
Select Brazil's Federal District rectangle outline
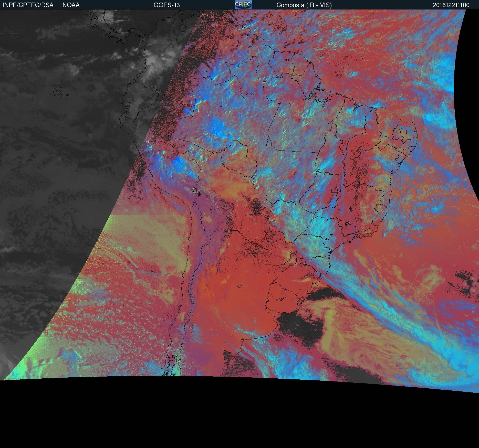click(335, 190)
